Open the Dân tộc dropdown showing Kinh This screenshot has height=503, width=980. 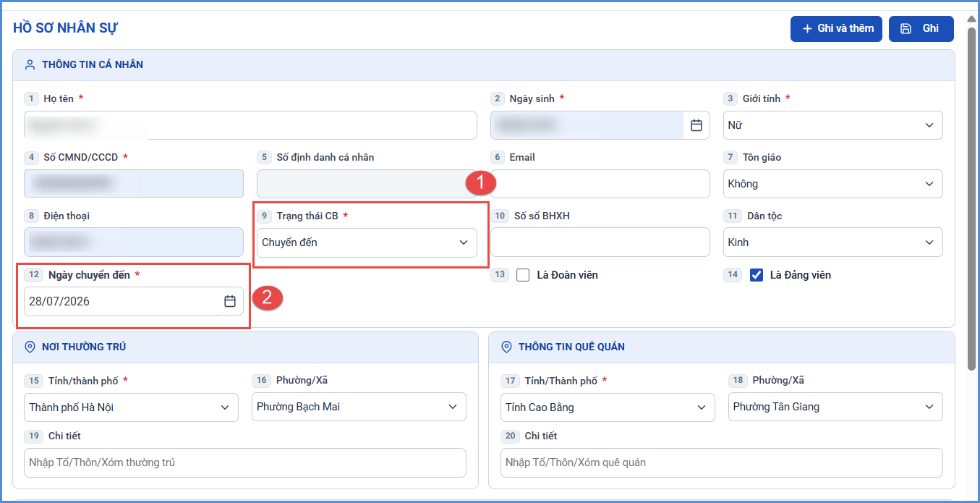point(833,242)
